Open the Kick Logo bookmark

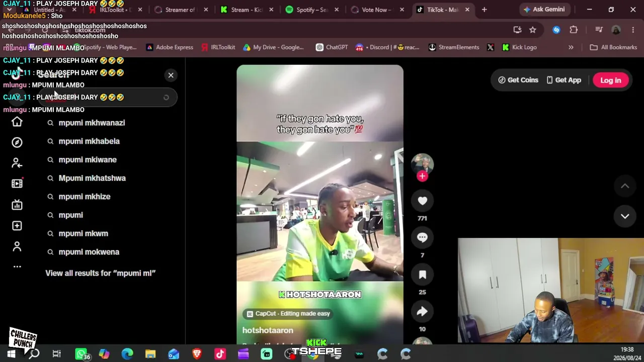tap(519, 47)
